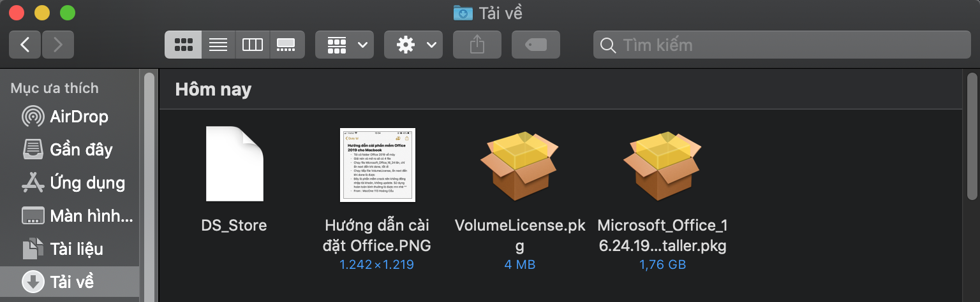980x302 pixels.
Task: Switch to list view
Action: (x=218, y=45)
